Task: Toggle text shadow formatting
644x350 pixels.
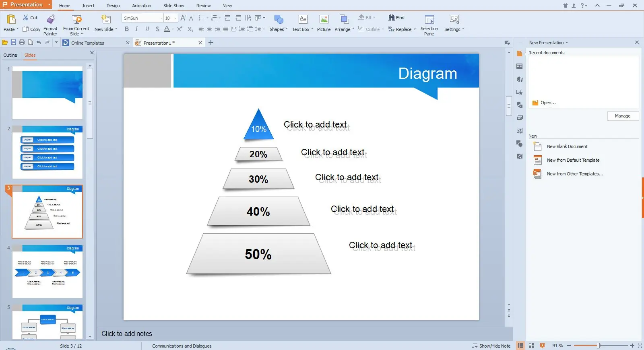Action: tap(157, 29)
